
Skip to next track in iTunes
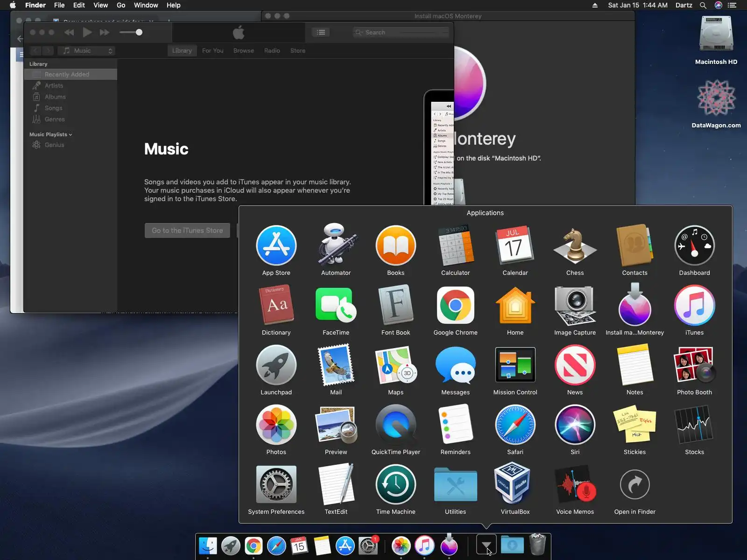(105, 32)
